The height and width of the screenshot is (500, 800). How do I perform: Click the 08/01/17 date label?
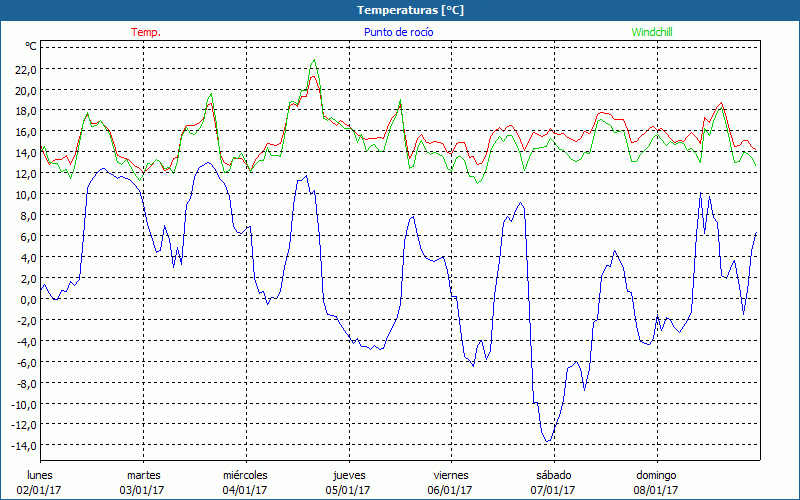[x=655, y=490]
